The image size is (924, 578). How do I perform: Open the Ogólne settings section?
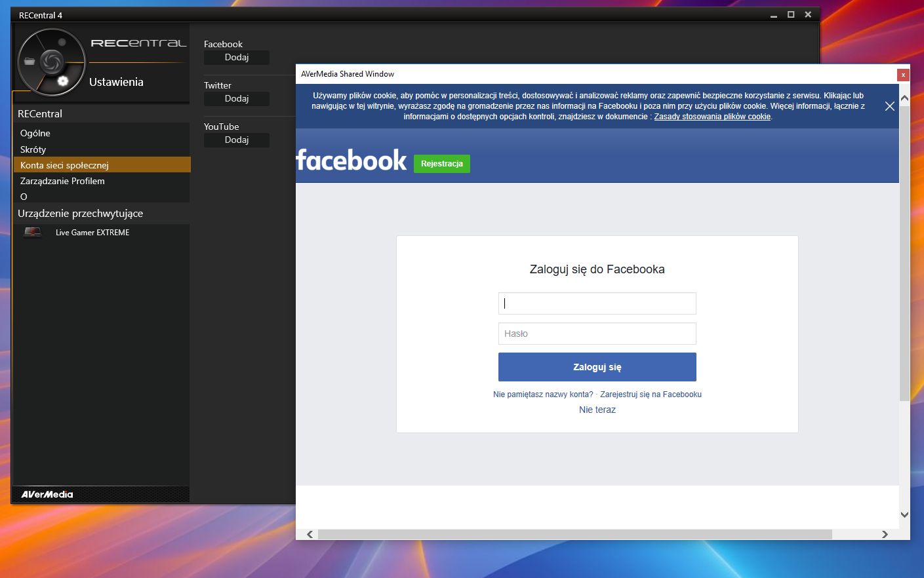pos(102,133)
